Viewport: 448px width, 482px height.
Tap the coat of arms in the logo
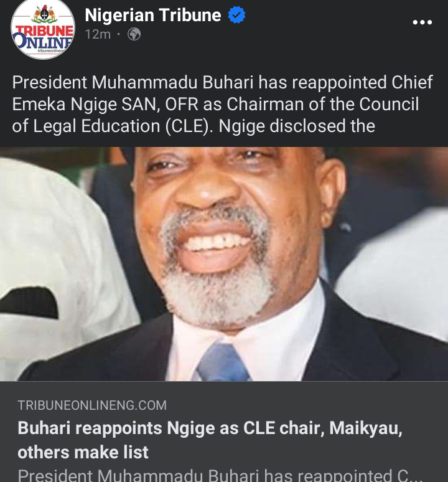coord(45,14)
